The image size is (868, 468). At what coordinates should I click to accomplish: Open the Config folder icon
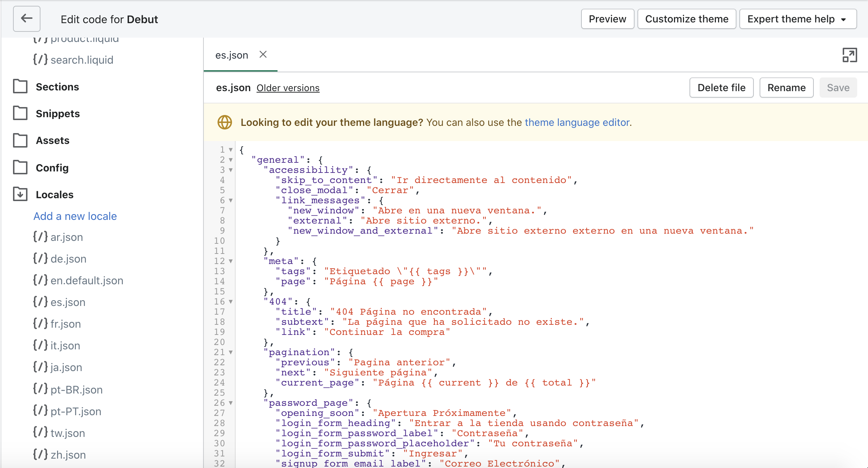(x=20, y=167)
